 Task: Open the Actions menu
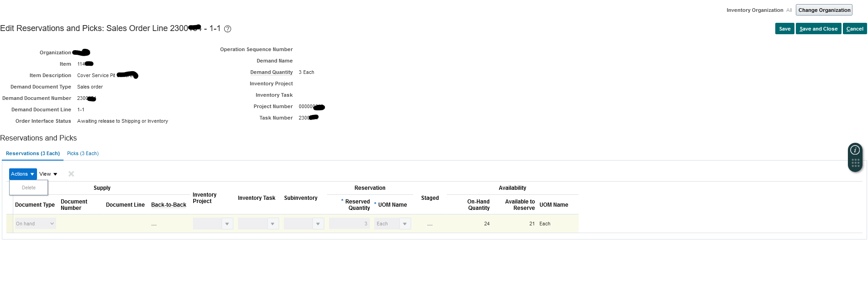click(23, 174)
